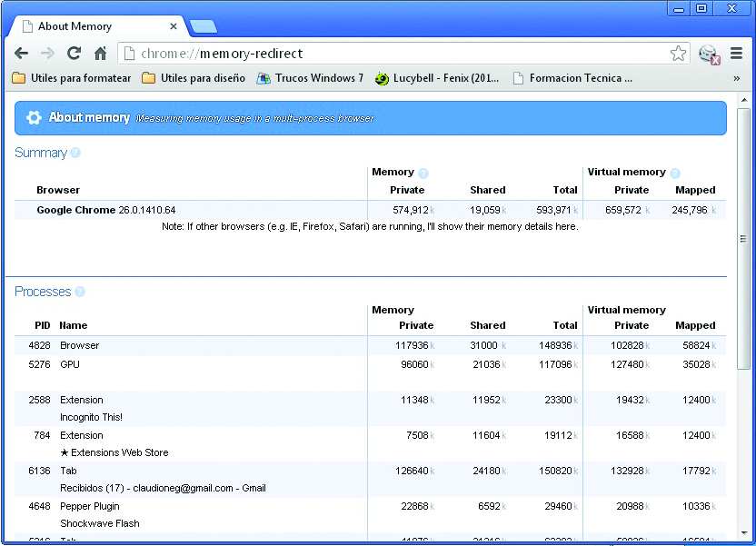Maximize the Chrome window

click(x=701, y=9)
